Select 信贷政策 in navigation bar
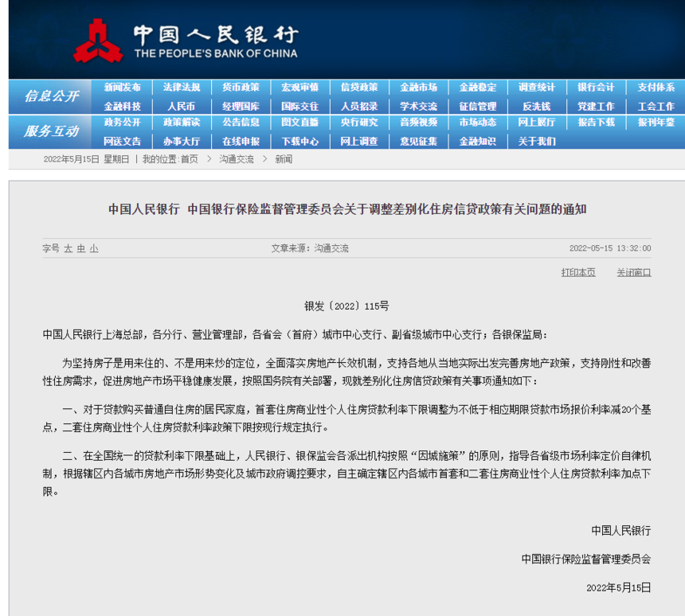This screenshot has height=616, width=685. [359, 88]
